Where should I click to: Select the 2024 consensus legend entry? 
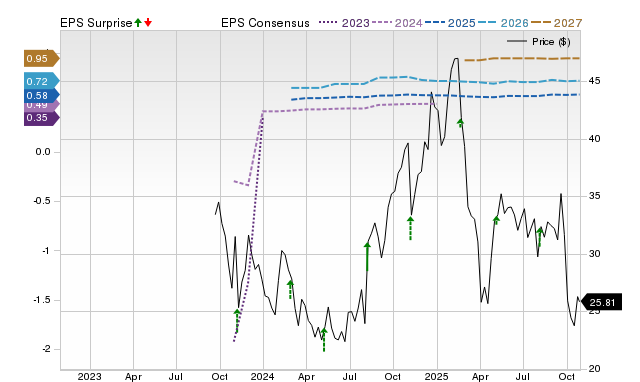pos(397,23)
